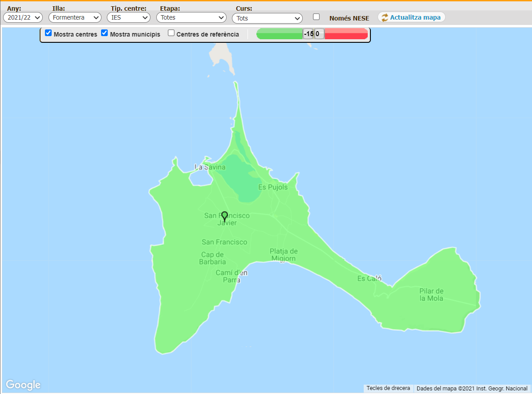
Task: Click the red portion of the range bar
Action: [x=346, y=33]
